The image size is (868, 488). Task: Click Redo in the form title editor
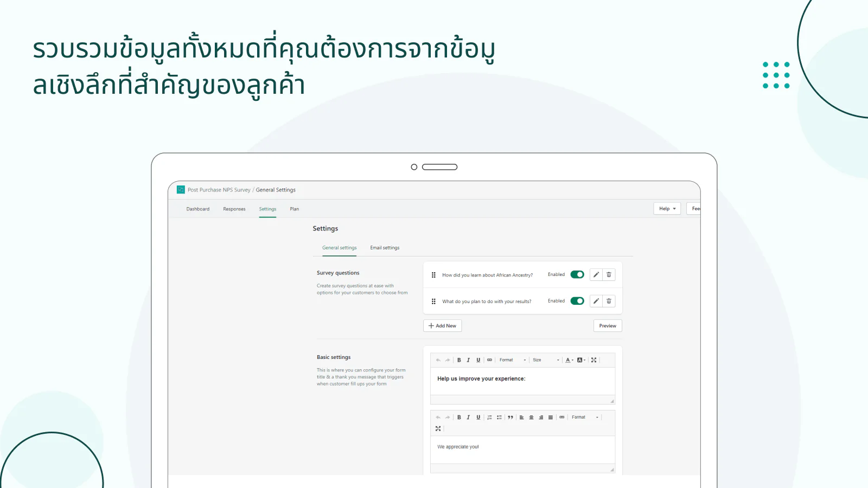(448, 360)
